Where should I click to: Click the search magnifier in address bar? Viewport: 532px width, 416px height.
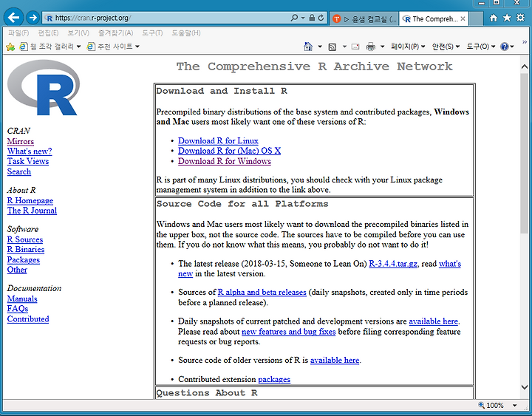pyautogui.click(x=294, y=18)
